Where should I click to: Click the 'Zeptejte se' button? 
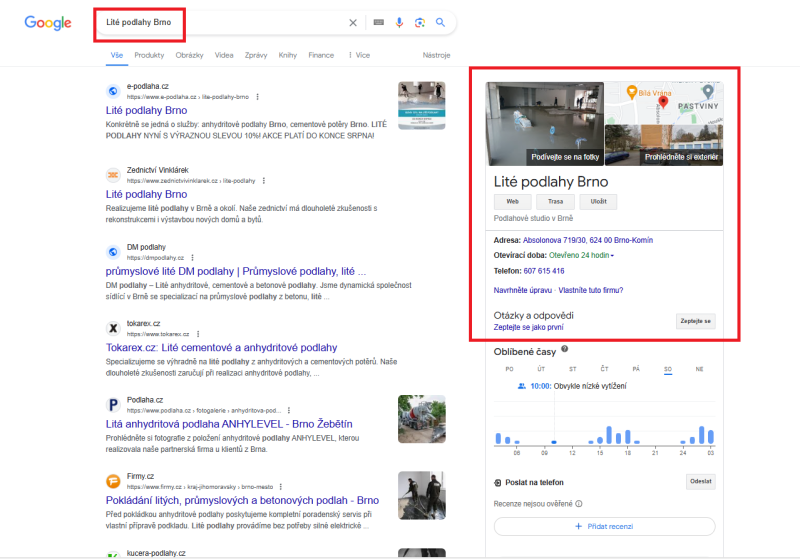pos(695,321)
